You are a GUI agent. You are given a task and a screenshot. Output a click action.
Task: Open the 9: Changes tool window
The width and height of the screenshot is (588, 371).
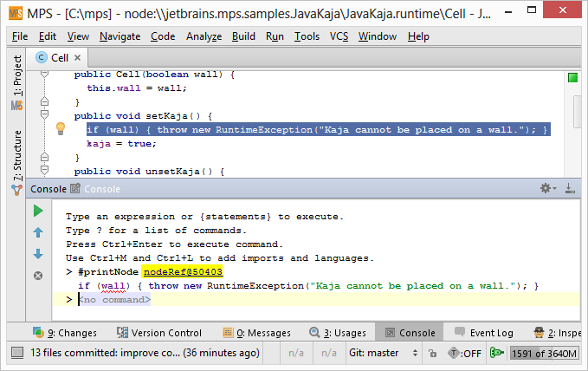point(65,333)
